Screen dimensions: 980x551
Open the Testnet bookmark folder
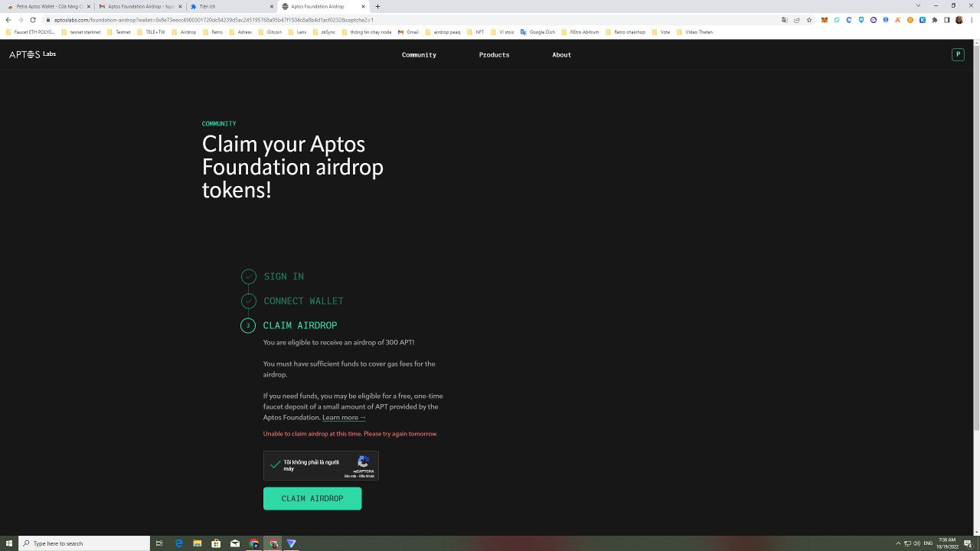pyautogui.click(x=119, y=32)
